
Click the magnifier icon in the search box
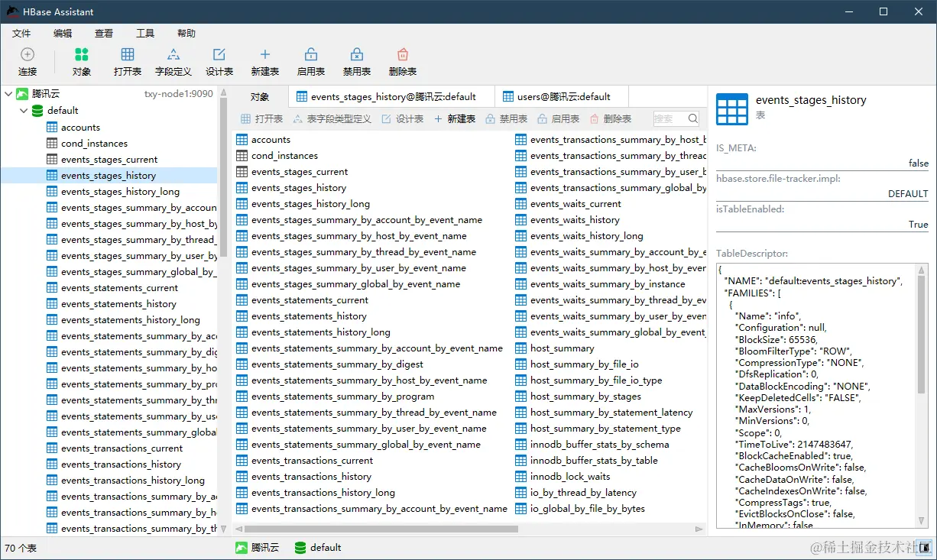(692, 119)
